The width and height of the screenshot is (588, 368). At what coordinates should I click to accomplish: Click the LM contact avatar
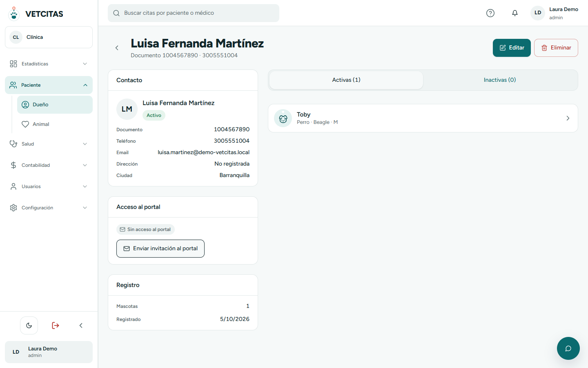click(x=127, y=109)
